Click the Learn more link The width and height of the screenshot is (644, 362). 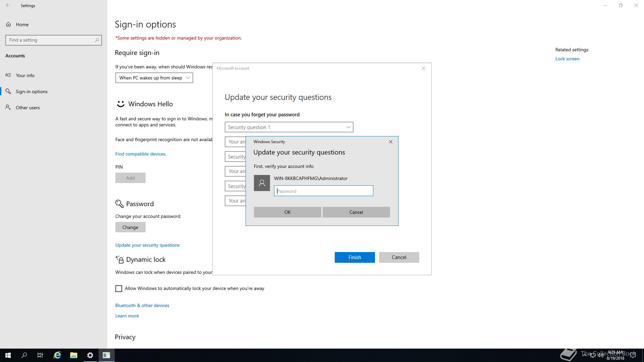(127, 316)
